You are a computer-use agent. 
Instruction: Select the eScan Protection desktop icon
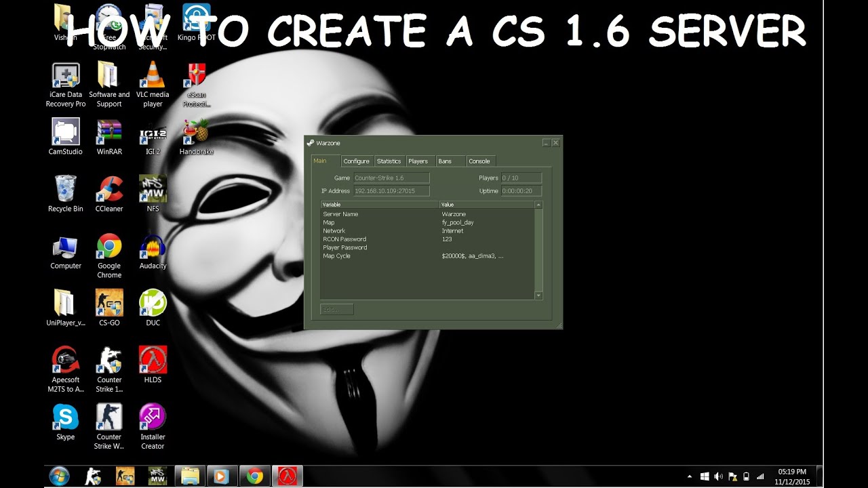(196, 85)
